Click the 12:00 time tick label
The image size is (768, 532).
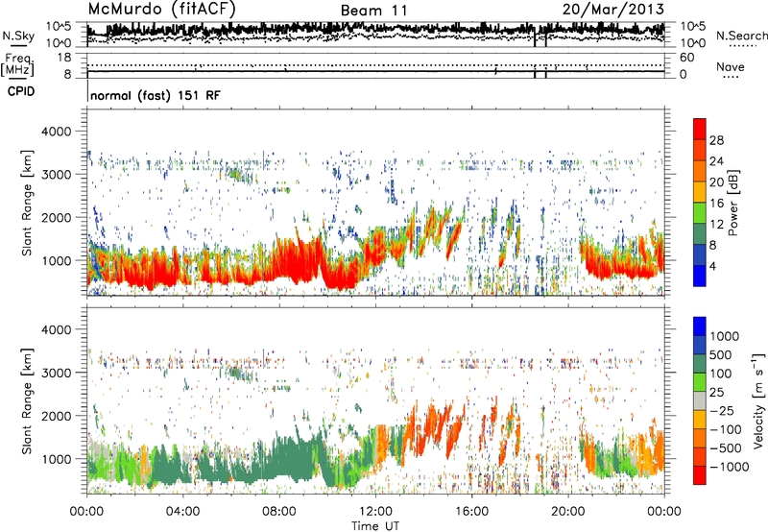tap(375, 512)
